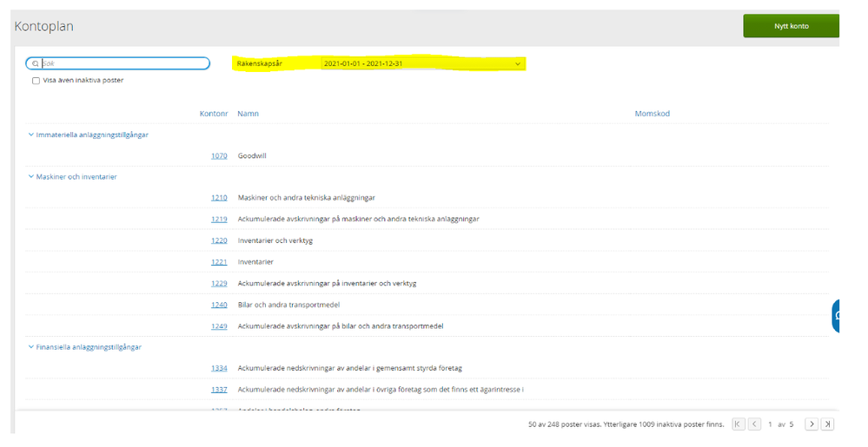Screen dimensions: 868x447
Task: Go to previous page arrow
Action: pos(754,424)
